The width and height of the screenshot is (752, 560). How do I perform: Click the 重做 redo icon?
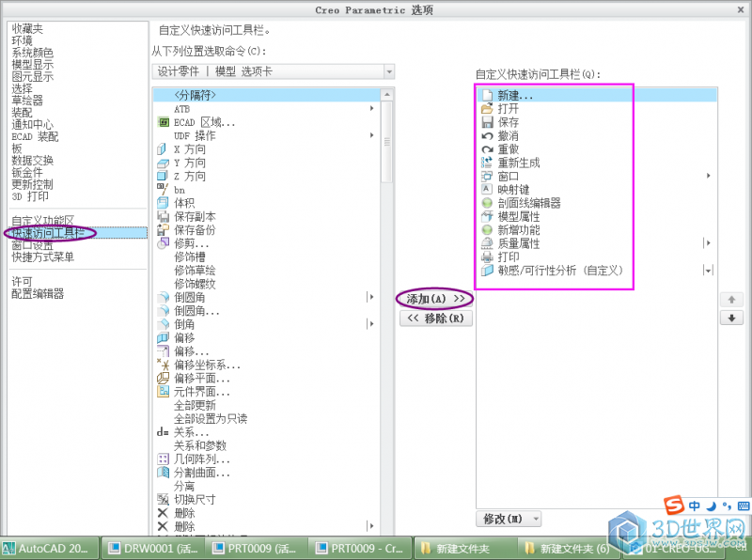487,149
